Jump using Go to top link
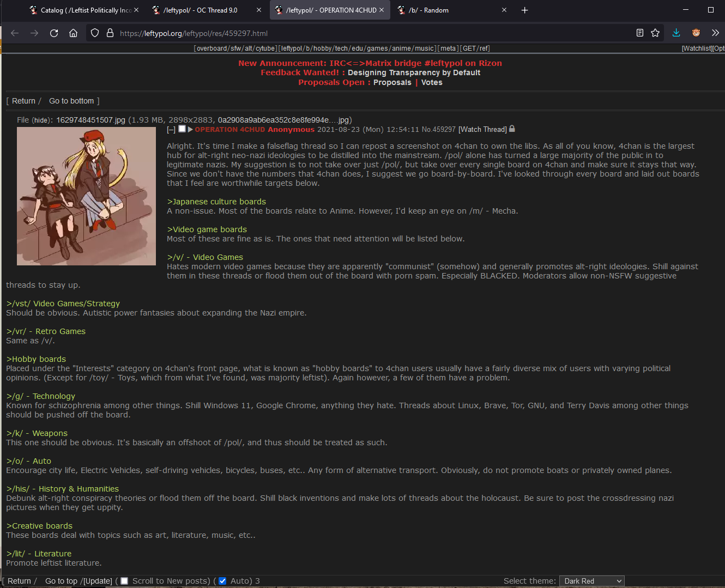The width and height of the screenshot is (725, 588). click(62, 581)
